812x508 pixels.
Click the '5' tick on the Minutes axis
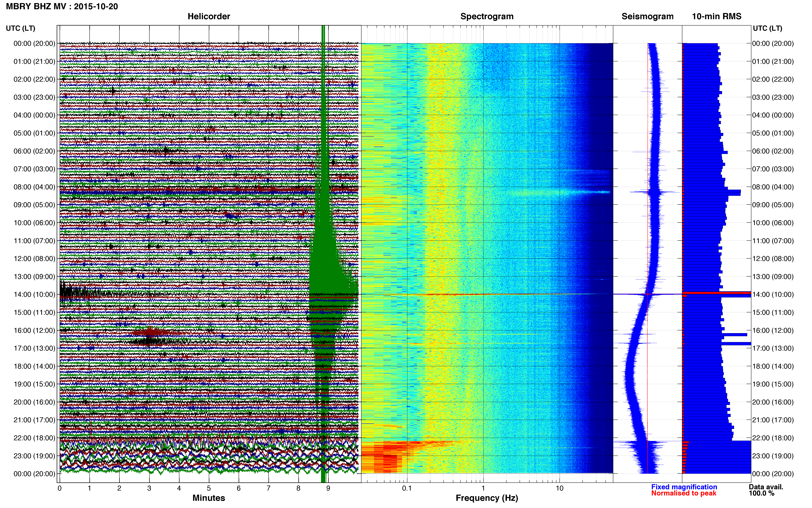coord(209,488)
